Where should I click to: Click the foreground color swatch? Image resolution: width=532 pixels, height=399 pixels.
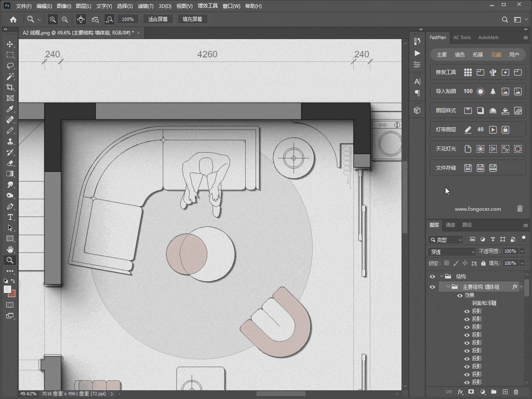tap(7, 289)
